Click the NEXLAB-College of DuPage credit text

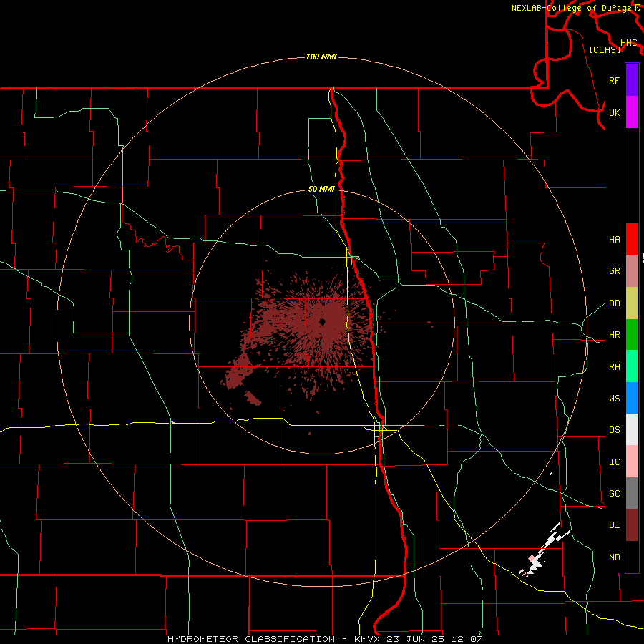pyautogui.click(x=571, y=8)
